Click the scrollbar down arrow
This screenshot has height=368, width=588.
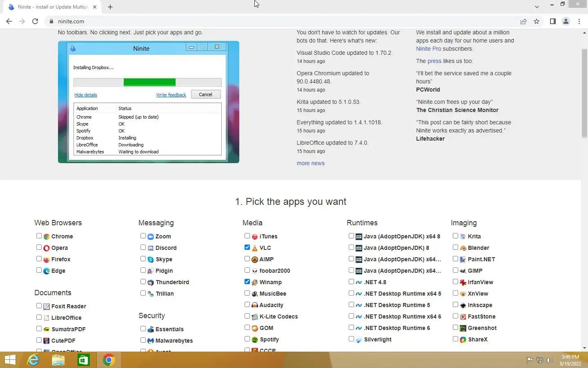click(584, 348)
